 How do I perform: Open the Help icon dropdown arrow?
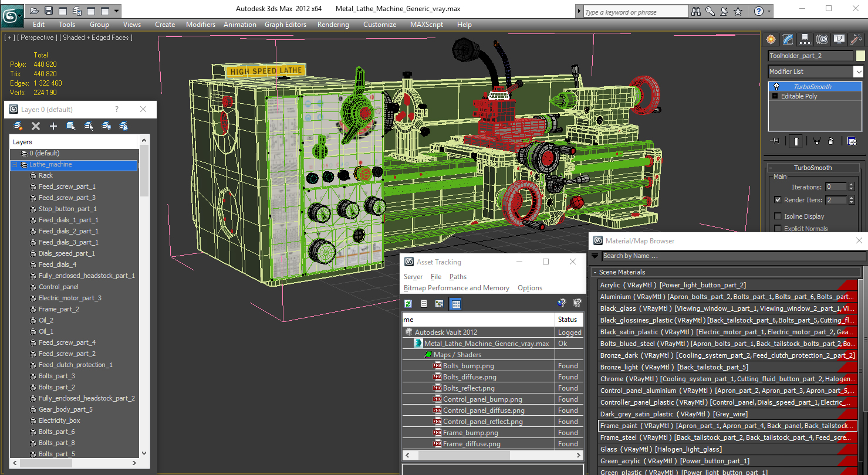tap(768, 11)
